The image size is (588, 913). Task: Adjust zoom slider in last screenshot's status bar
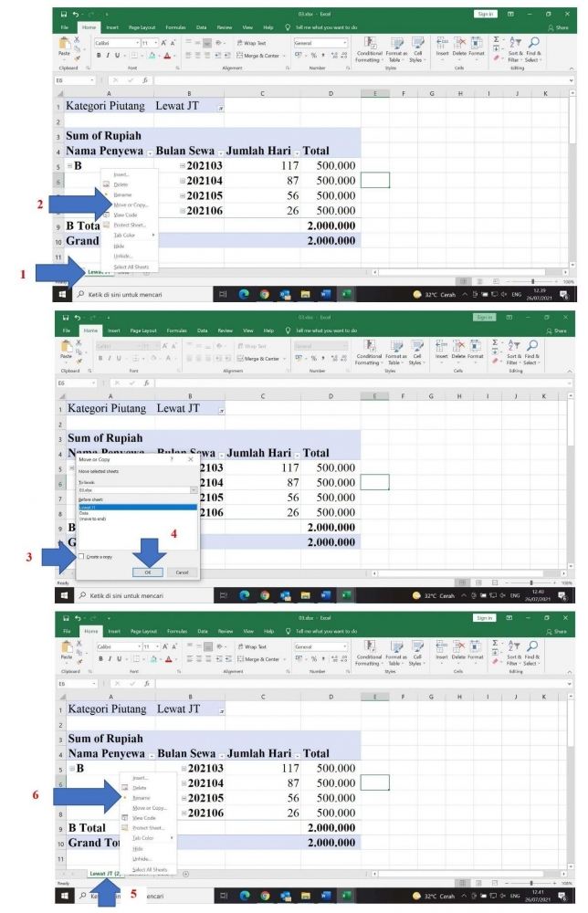533,883
